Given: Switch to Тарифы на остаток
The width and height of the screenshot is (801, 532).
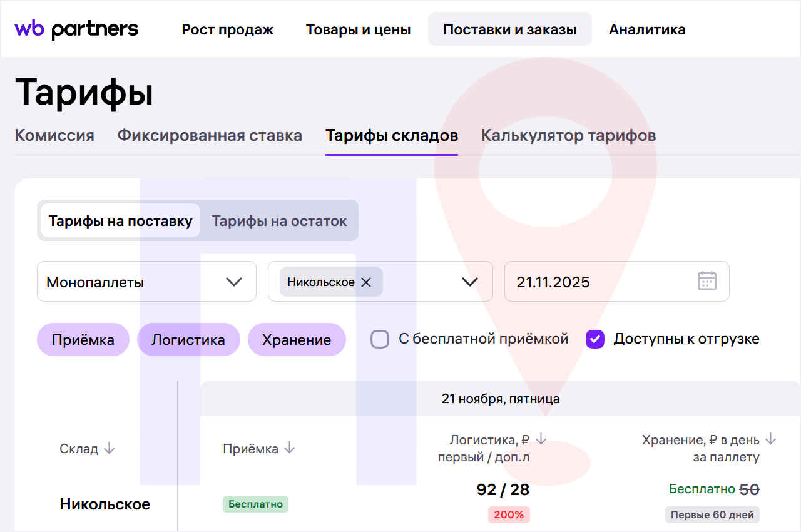Looking at the screenshot, I should [278, 220].
